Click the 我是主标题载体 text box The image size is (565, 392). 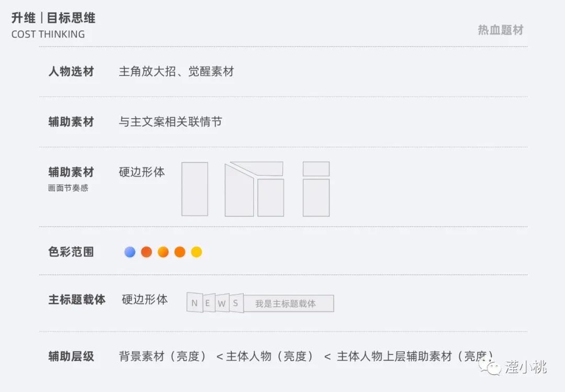(288, 304)
